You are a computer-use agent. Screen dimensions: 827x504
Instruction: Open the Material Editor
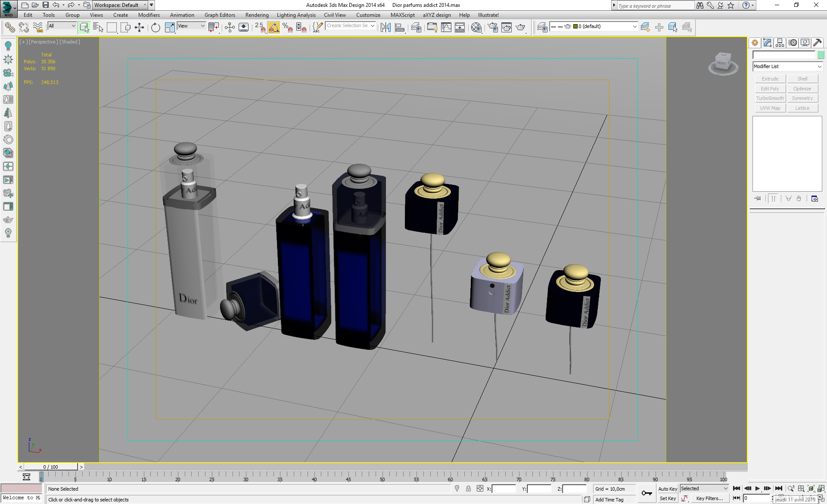pos(476,28)
